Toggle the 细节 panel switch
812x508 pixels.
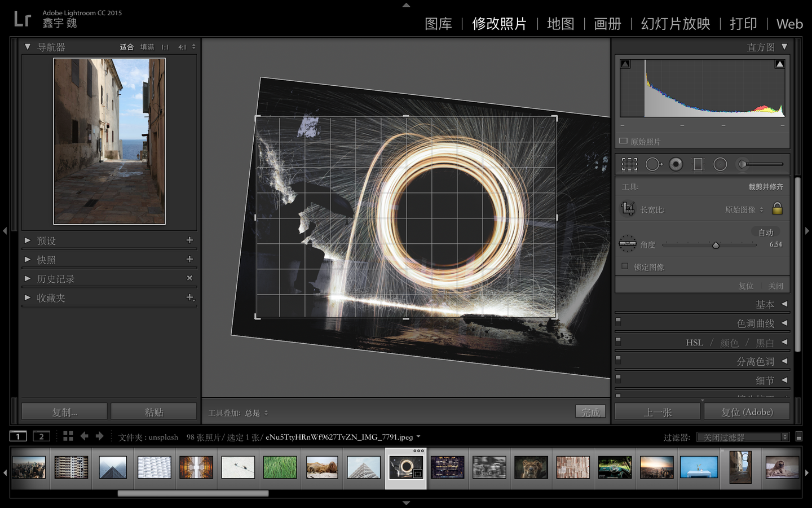618,379
